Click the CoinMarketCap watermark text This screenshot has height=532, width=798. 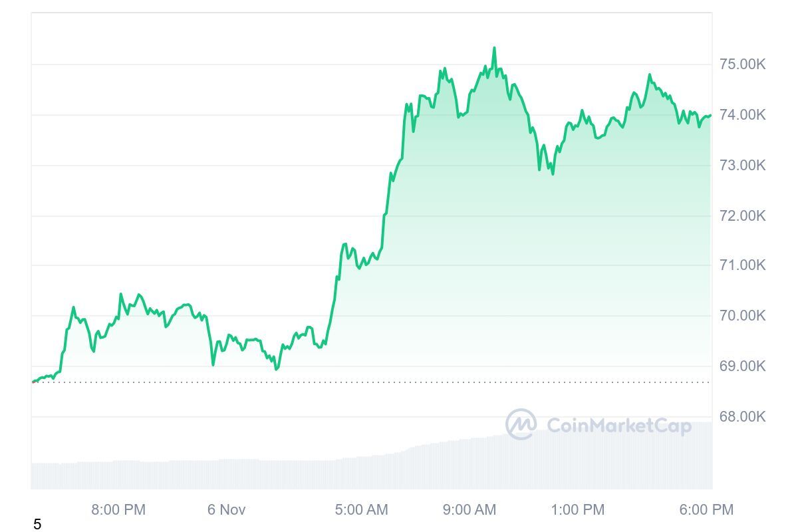pyautogui.click(x=618, y=426)
